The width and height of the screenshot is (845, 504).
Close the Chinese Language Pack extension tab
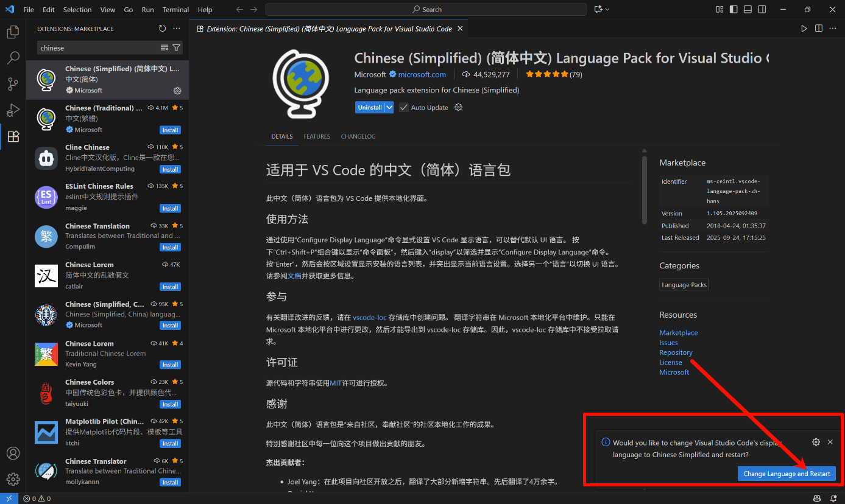point(460,29)
